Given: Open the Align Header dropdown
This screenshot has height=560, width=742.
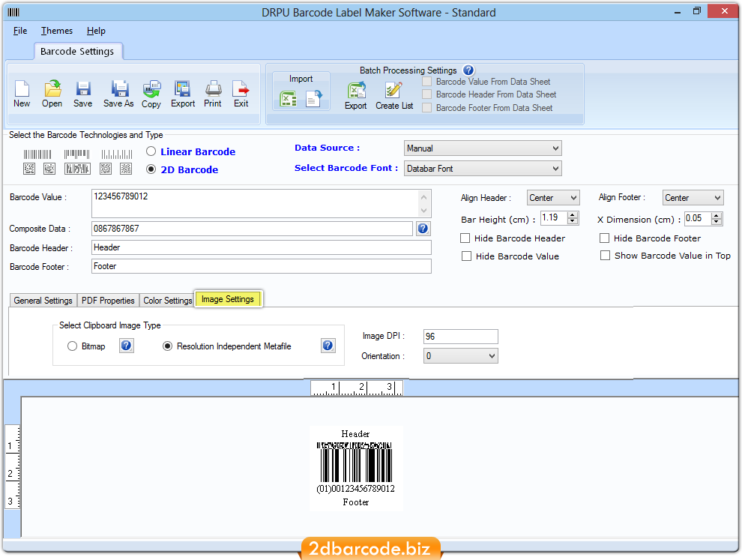Looking at the screenshot, I should [x=553, y=198].
